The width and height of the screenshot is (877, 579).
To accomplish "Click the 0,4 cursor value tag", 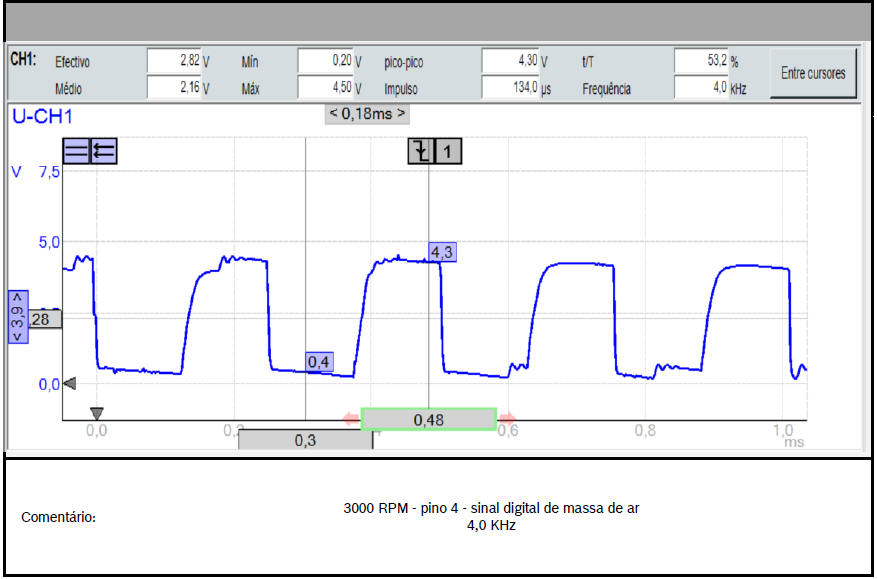I will coord(319,362).
